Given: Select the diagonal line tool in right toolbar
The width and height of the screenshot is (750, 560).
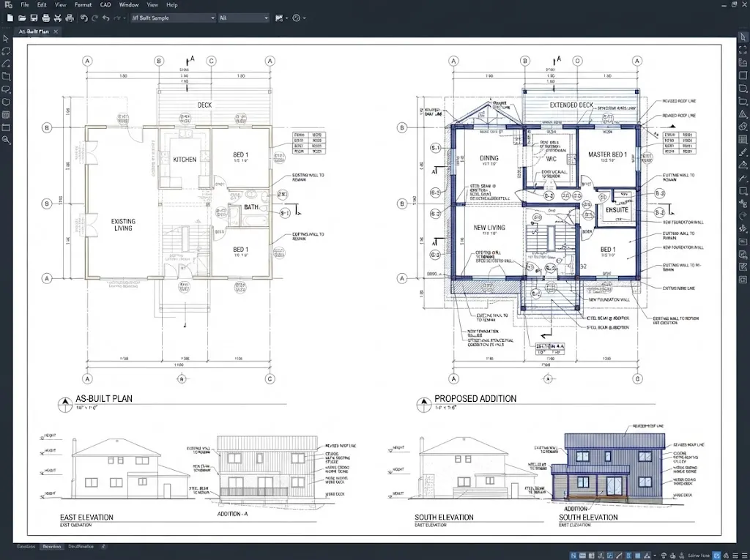Looking at the screenshot, I should (743, 178).
